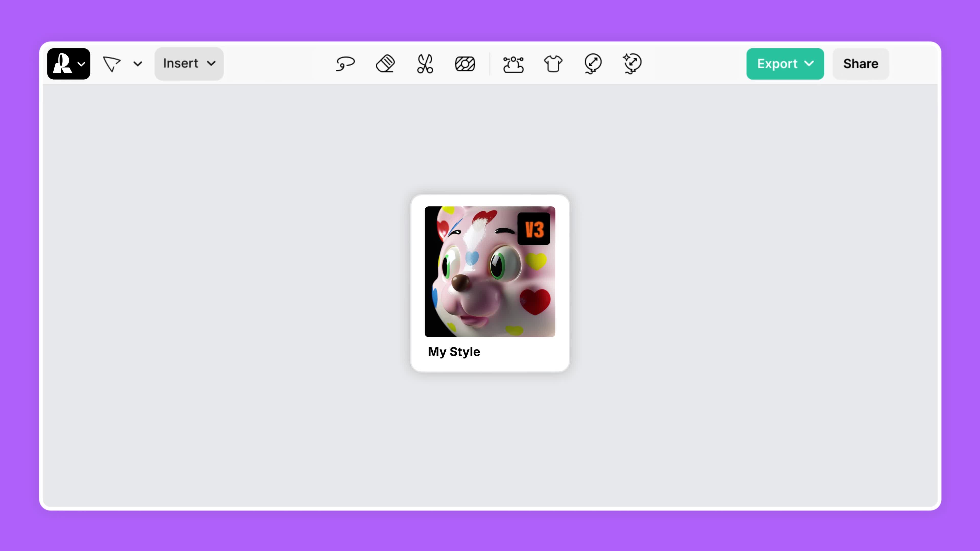Click the creative upscale sparkle icon
This screenshot has width=980, height=551.
(x=632, y=64)
